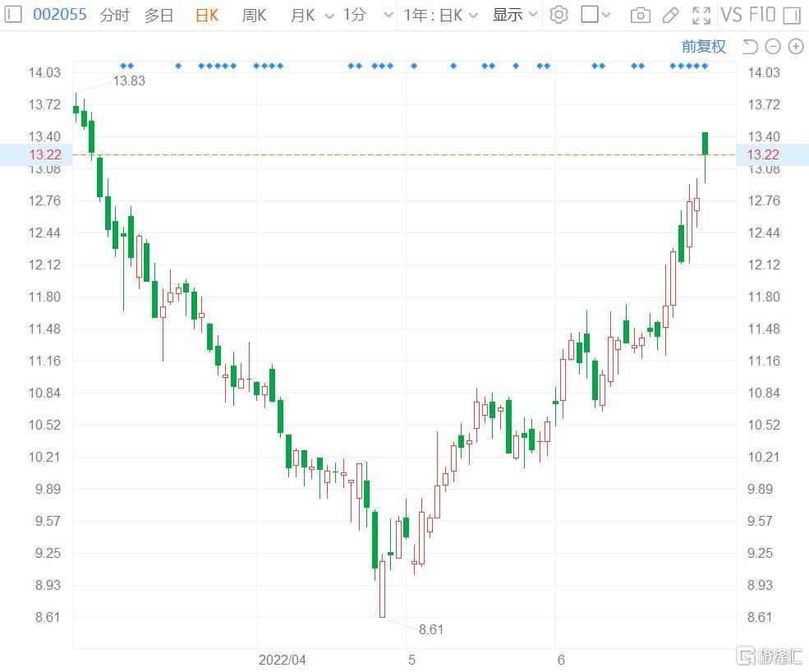Click the sidebar panel icon left of 002055
The width and height of the screenshot is (809, 672).
click(x=13, y=14)
